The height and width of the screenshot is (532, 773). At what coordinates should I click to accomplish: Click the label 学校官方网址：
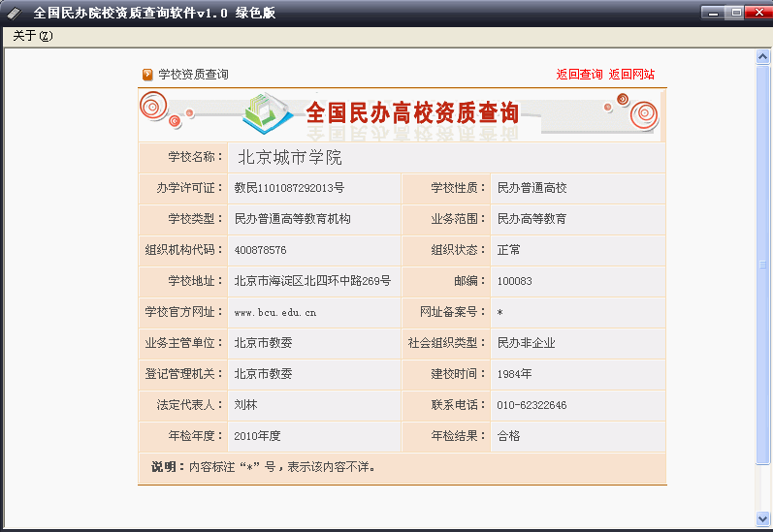[x=184, y=312]
